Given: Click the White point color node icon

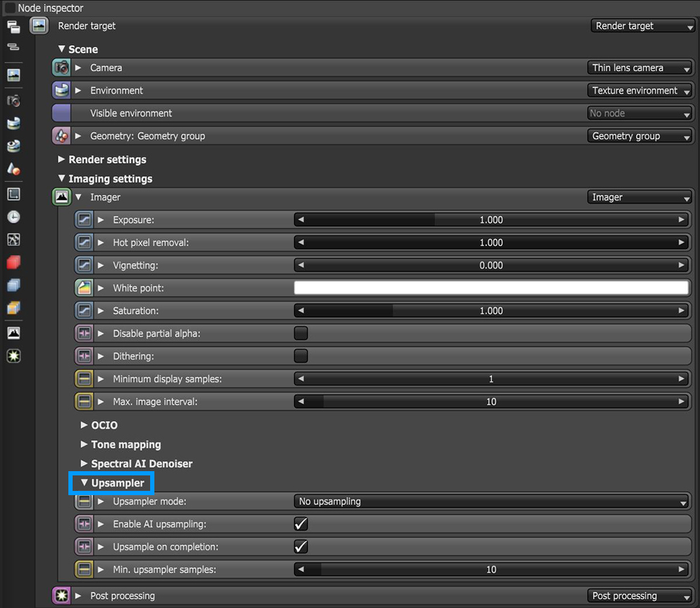Looking at the screenshot, I should pyautogui.click(x=84, y=288).
